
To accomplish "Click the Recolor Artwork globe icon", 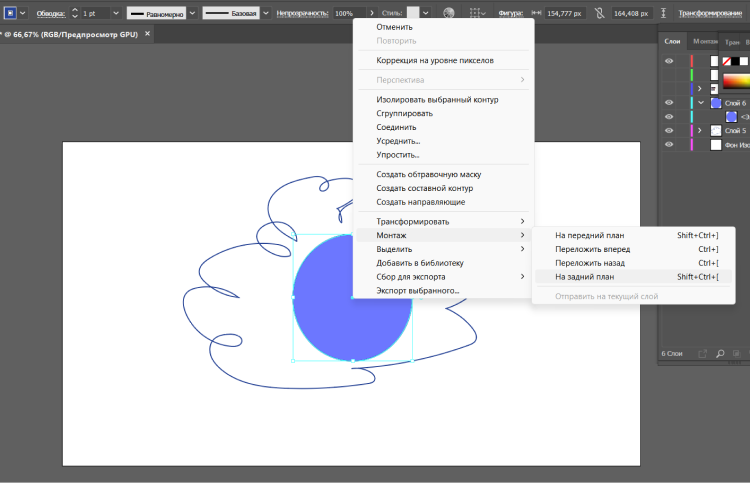I will coord(449,13).
